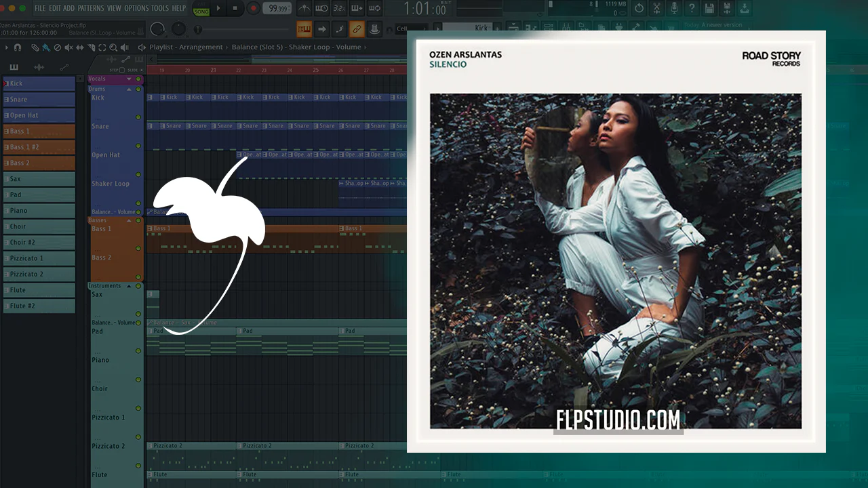This screenshot has width=868, height=488.
Task: Select the Paint brush tool in playlist toolbar
Action: click(46, 47)
